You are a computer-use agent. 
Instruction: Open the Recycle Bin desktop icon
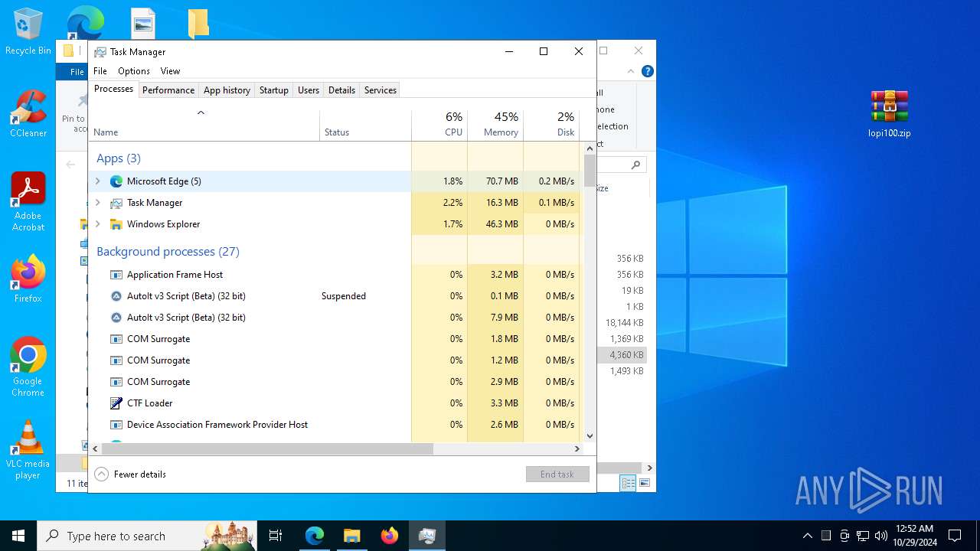pyautogui.click(x=28, y=31)
